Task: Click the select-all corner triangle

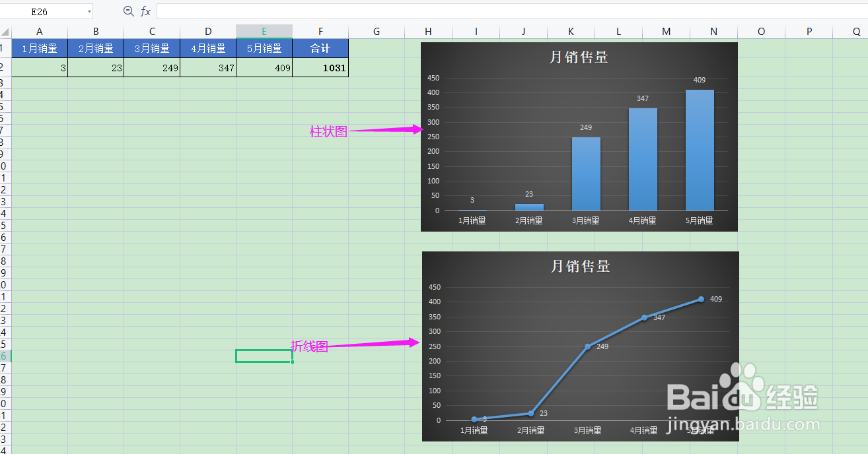Action: (x=5, y=32)
